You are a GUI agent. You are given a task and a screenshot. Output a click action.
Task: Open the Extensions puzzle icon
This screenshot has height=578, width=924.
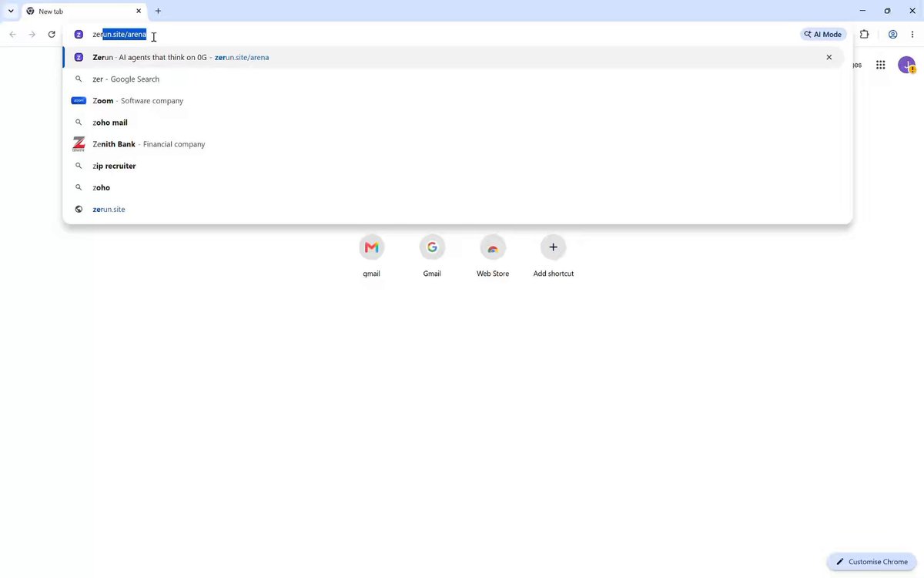(x=864, y=35)
